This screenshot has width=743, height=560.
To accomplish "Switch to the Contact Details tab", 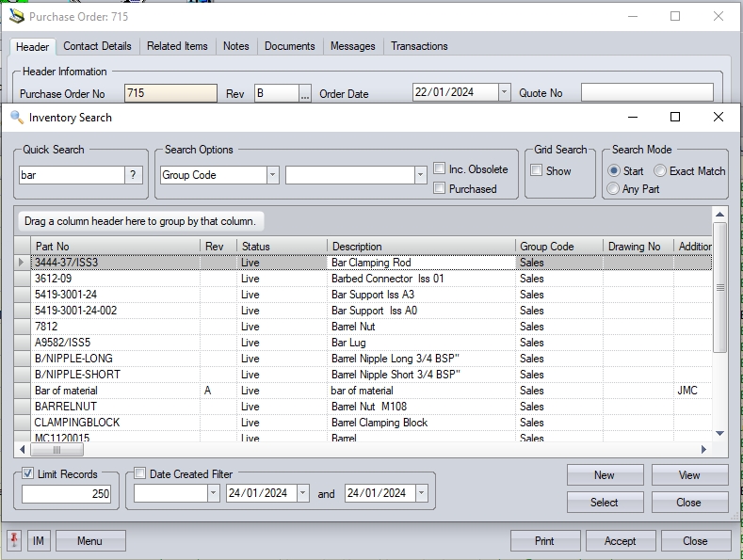I will (x=97, y=46).
